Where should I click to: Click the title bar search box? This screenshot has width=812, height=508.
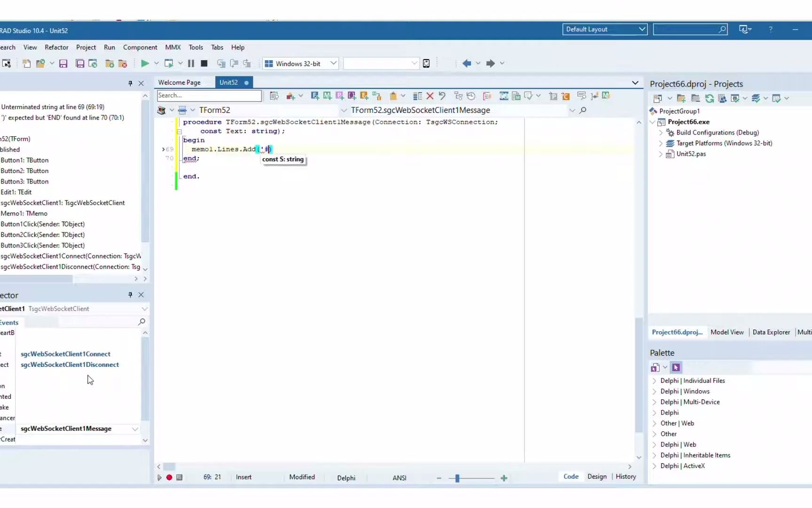pyautogui.click(x=690, y=29)
